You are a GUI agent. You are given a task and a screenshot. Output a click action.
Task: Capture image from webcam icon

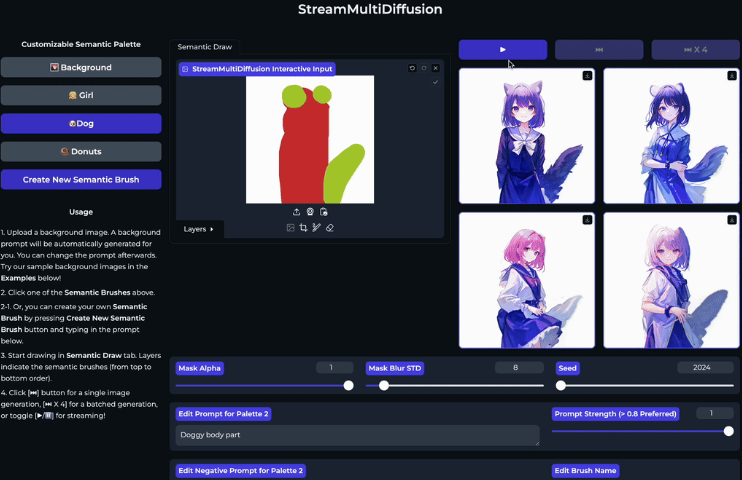(x=310, y=212)
